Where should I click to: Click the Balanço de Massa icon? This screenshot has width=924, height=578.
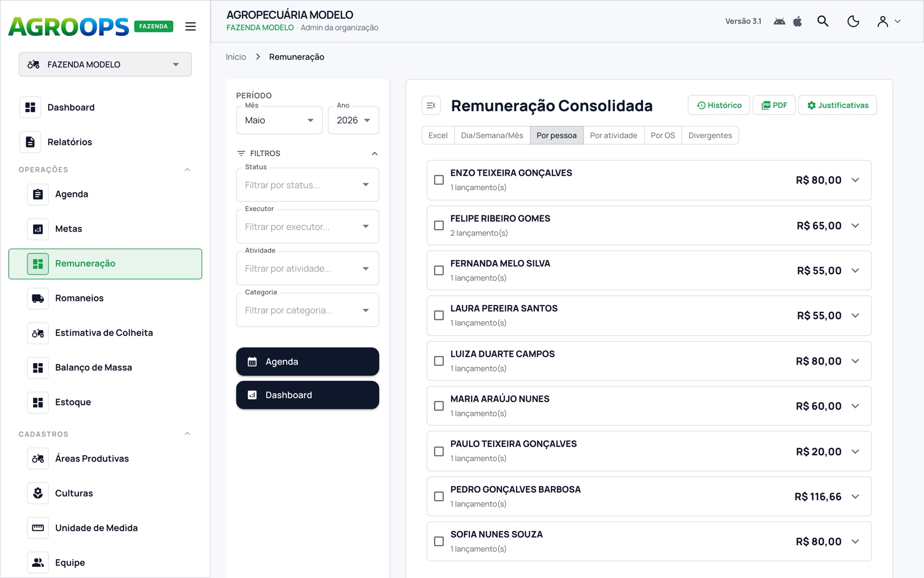38,368
